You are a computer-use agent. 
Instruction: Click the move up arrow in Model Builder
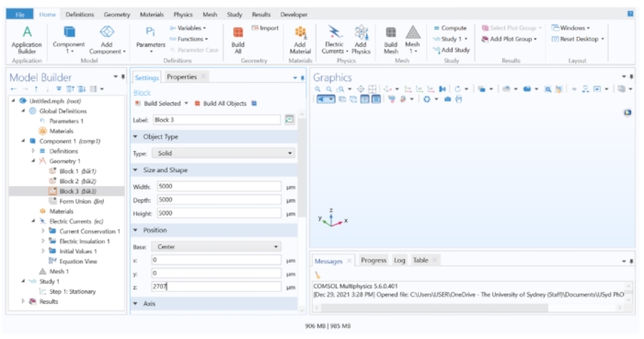37,88
